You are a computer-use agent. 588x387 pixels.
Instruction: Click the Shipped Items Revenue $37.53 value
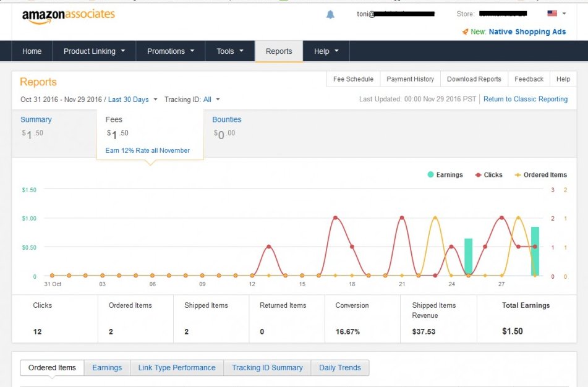pyautogui.click(x=424, y=331)
